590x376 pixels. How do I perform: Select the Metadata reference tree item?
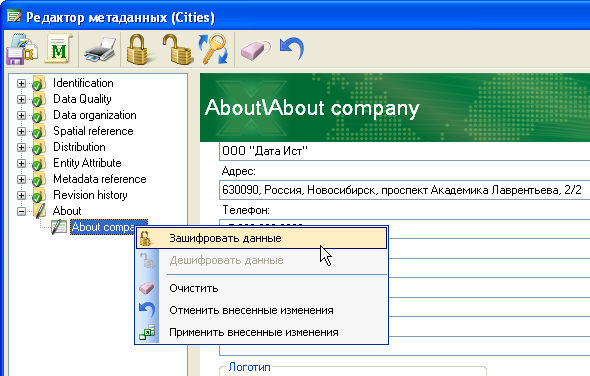99,179
